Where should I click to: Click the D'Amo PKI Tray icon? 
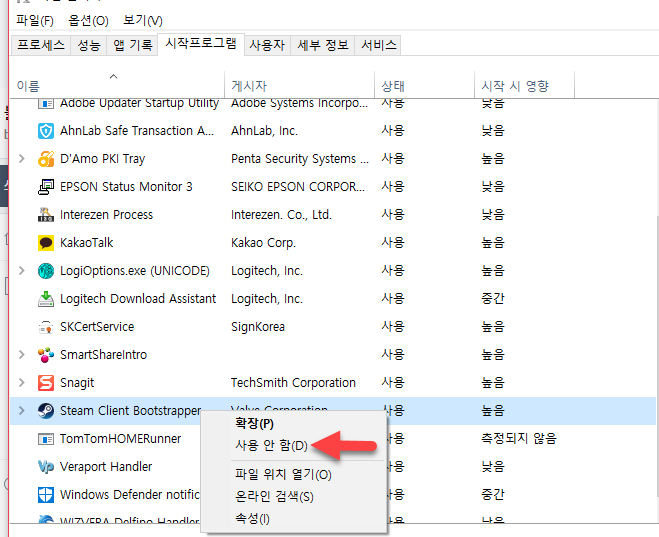click(46, 159)
